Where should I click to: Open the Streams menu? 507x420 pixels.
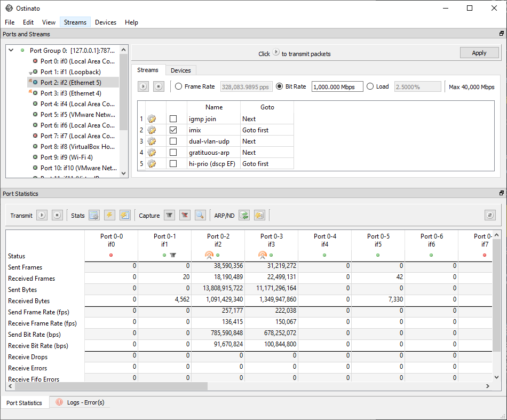[x=75, y=22]
